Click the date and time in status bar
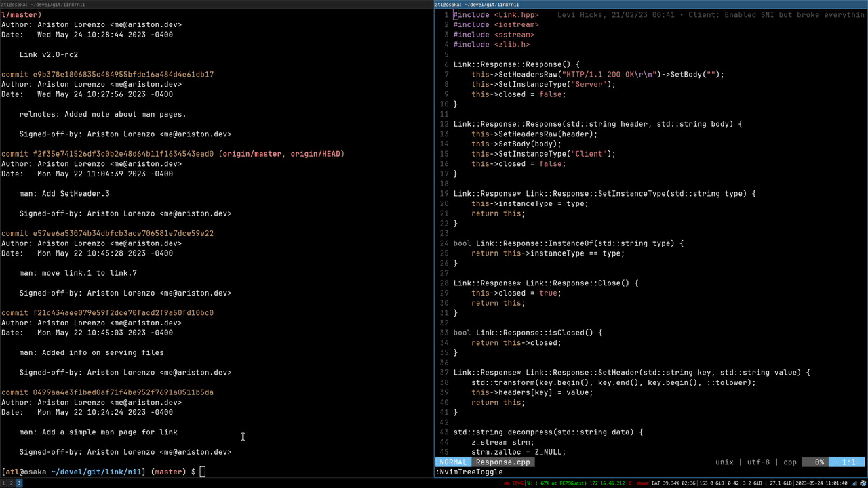Viewport: 868px width, 488px height. [821, 483]
